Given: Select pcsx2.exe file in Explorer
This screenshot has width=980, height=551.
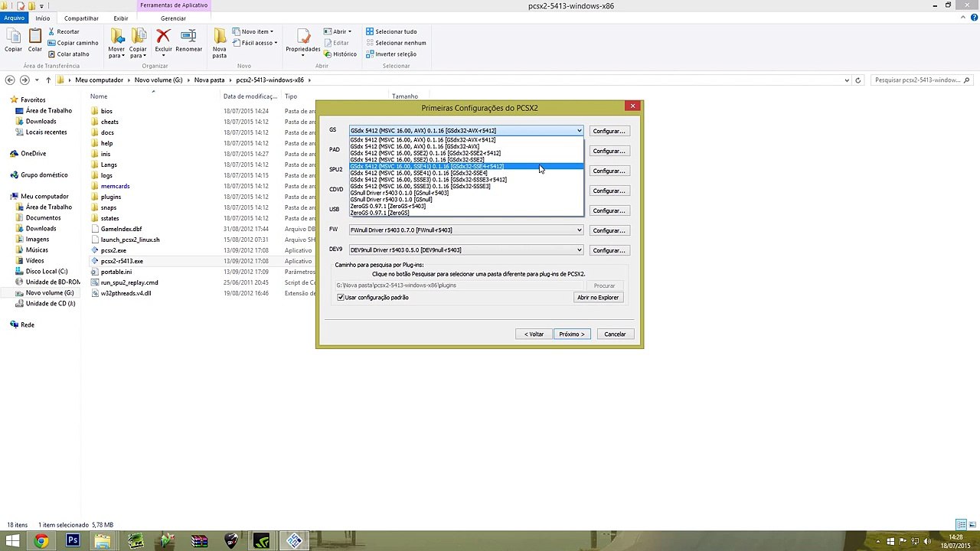Looking at the screenshot, I should tap(113, 250).
